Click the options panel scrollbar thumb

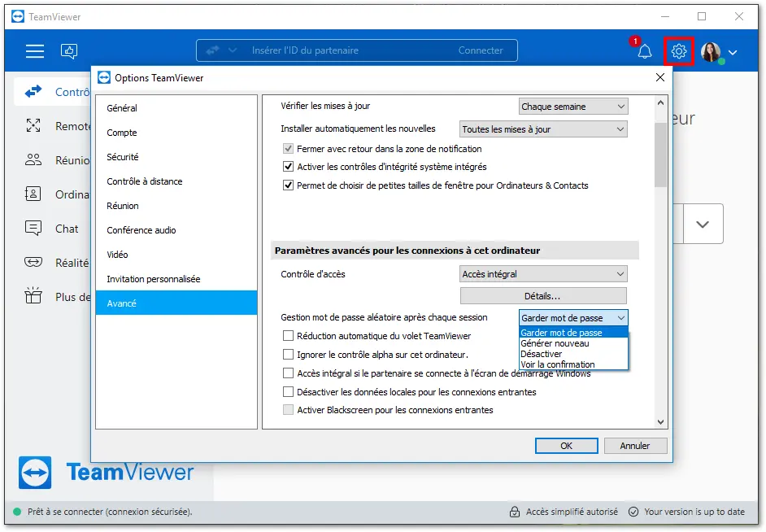point(660,155)
